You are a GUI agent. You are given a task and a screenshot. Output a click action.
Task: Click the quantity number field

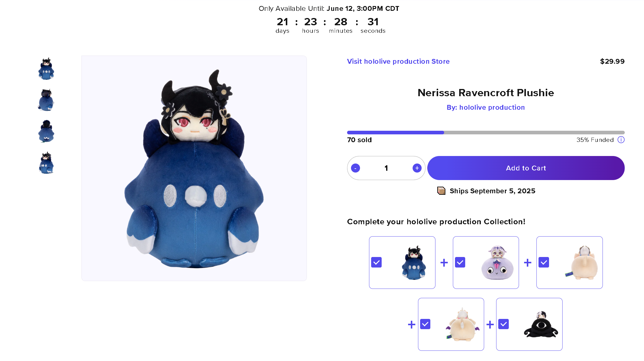coord(386,168)
